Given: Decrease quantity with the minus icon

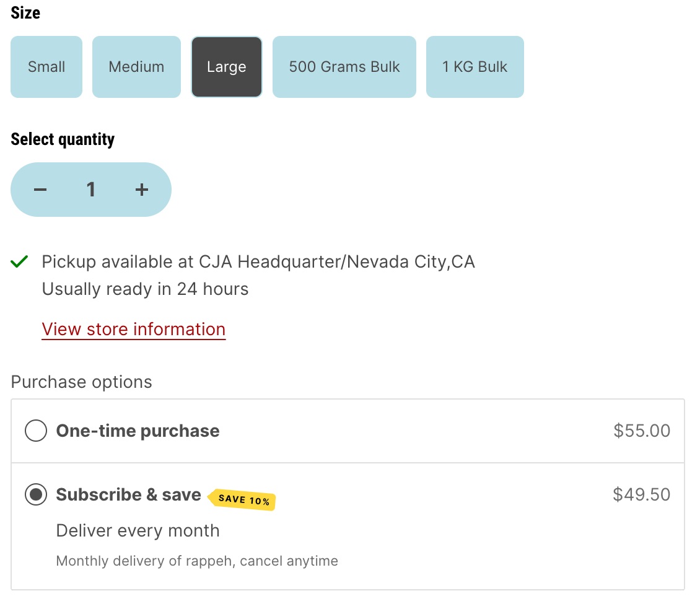Looking at the screenshot, I should [x=40, y=190].
